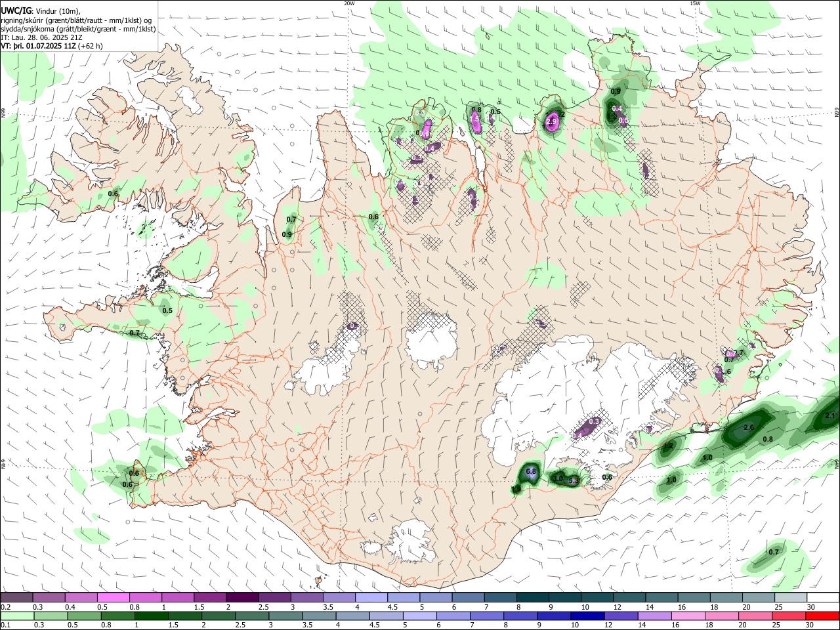The height and width of the screenshot is (630, 840).
Task: Click the darkest green 1 rain legend swatch
Action: click(151, 616)
